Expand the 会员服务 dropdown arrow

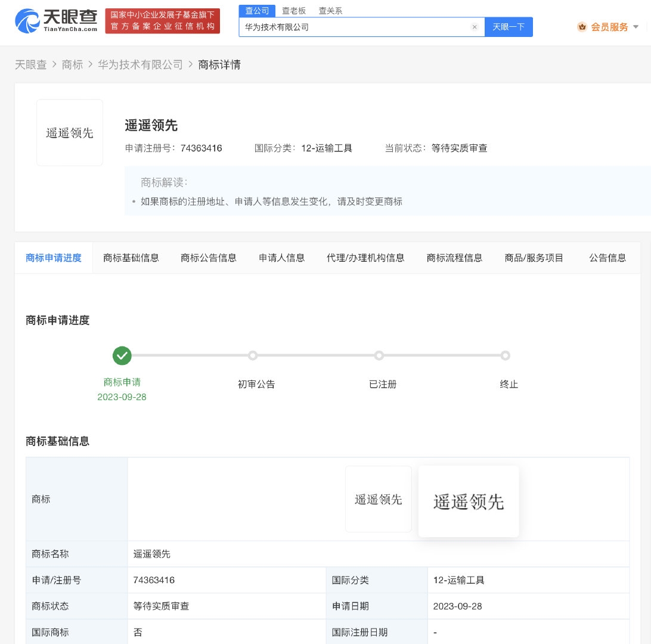(635, 27)
